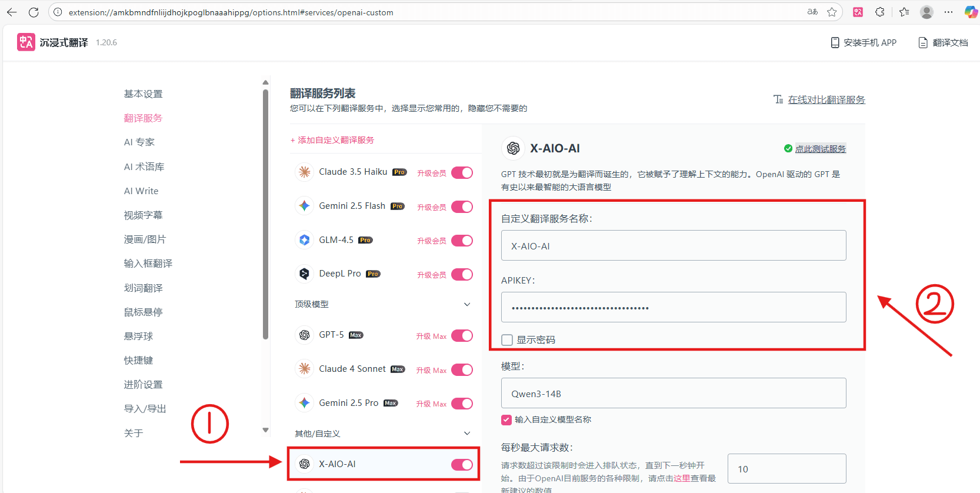Open the browser extensions puzzle icon

[x=880, y=12]
